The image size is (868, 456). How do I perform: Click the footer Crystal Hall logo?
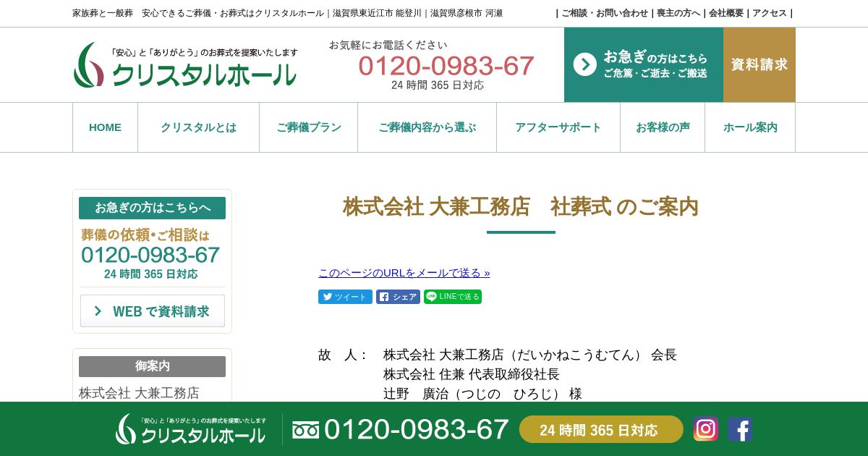(x=191, y=429)
